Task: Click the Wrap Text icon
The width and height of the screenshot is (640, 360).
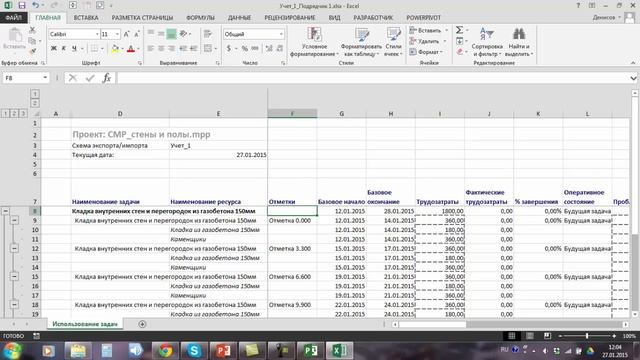Action: pyautogui.click(x=208, y=34)
